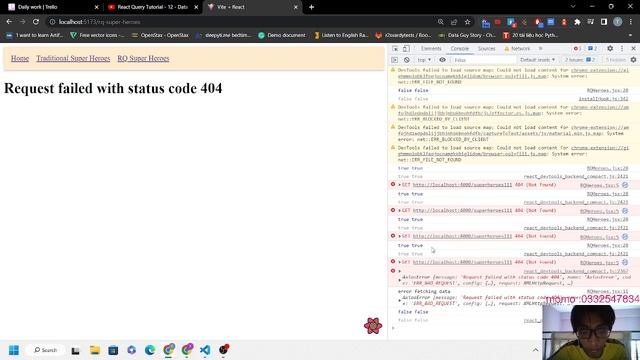The height and width of the screenshot is (360, 640).
Task: Open File Explorer from the taskbar
Action: 95,350
